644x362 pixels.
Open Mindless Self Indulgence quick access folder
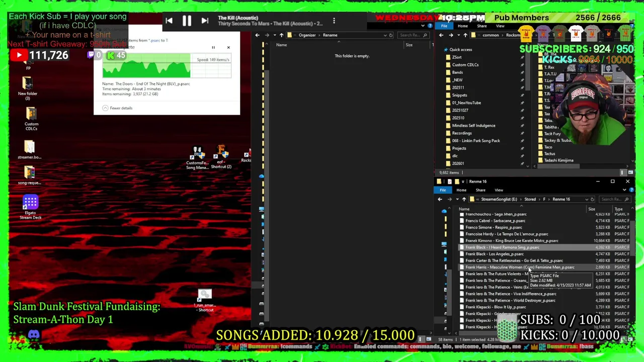point(473,126)
